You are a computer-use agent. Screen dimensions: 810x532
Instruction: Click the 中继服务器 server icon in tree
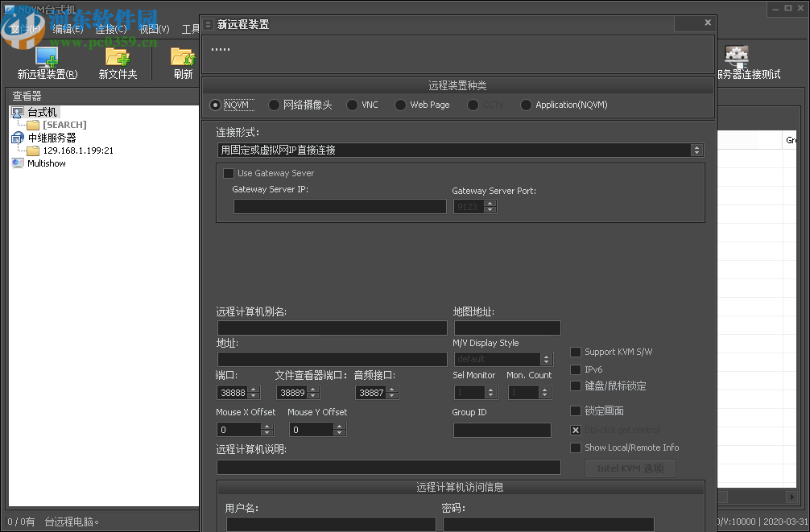click(17, 137)
